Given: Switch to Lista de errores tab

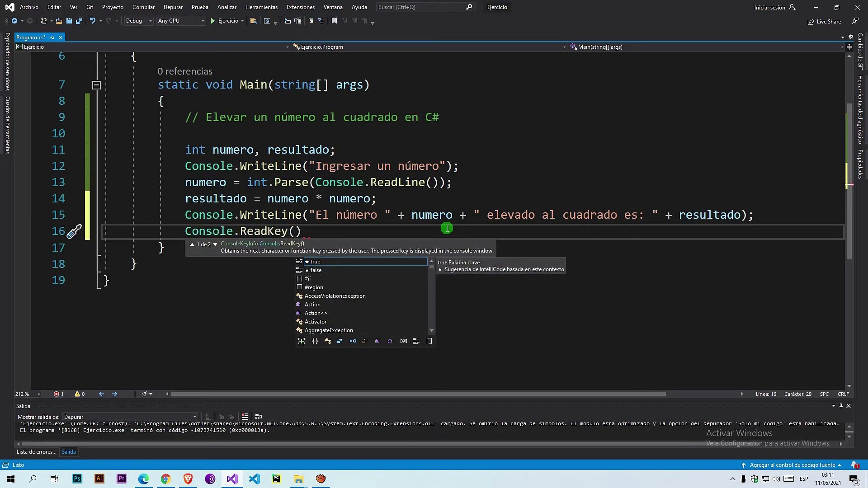Looking at the screenshot, I should click(x=36, y=452).
